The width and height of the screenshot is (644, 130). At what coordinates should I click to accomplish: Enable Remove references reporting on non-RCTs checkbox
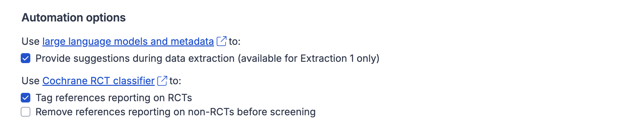pyautogui.click(x=26, y=112)
